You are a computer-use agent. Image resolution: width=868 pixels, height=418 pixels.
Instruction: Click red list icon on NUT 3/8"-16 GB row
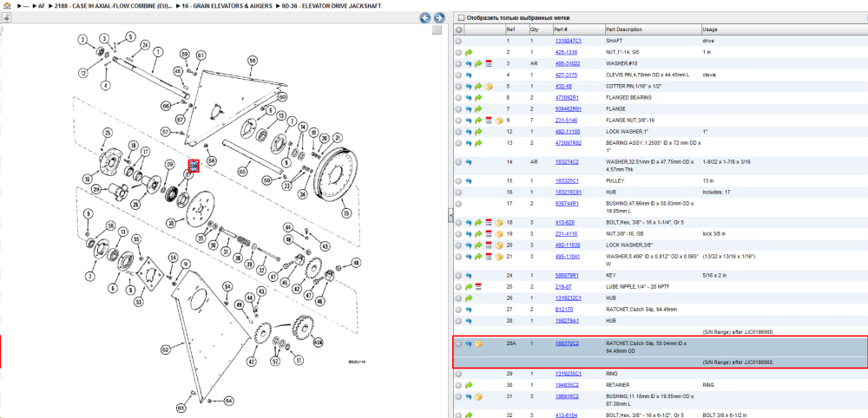coord(489,233)
